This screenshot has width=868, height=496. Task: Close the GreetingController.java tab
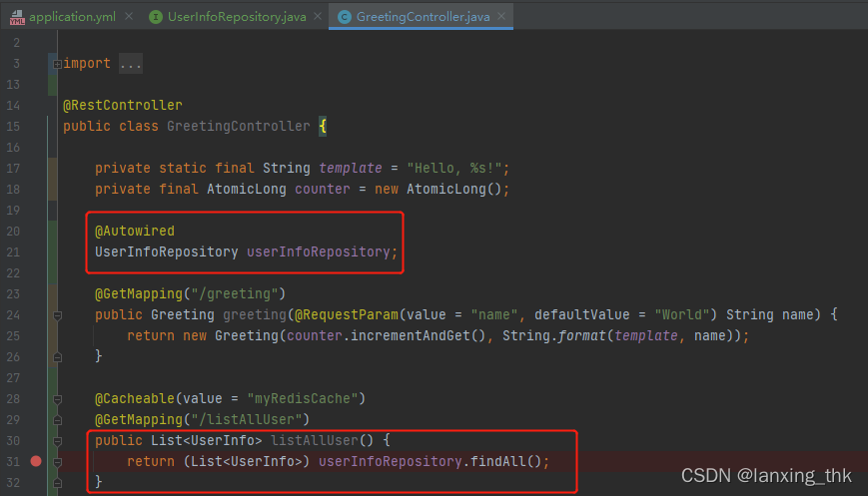(501, 16)
